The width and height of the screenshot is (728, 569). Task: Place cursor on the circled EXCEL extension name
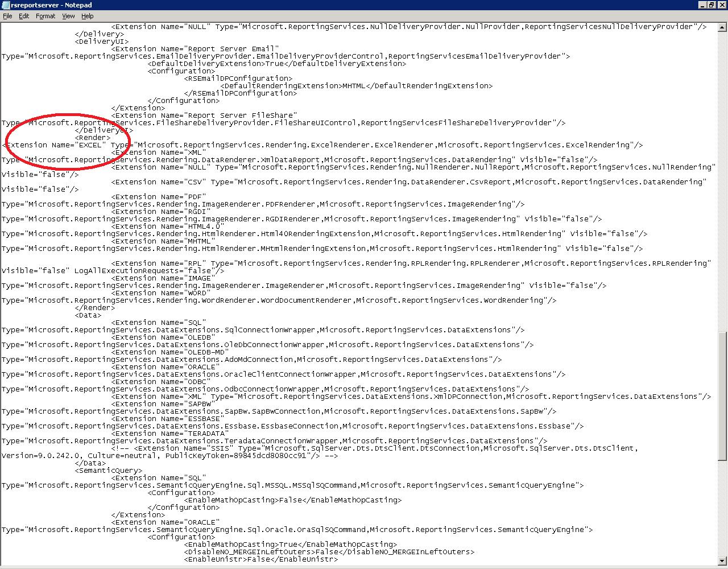[90, 145]
